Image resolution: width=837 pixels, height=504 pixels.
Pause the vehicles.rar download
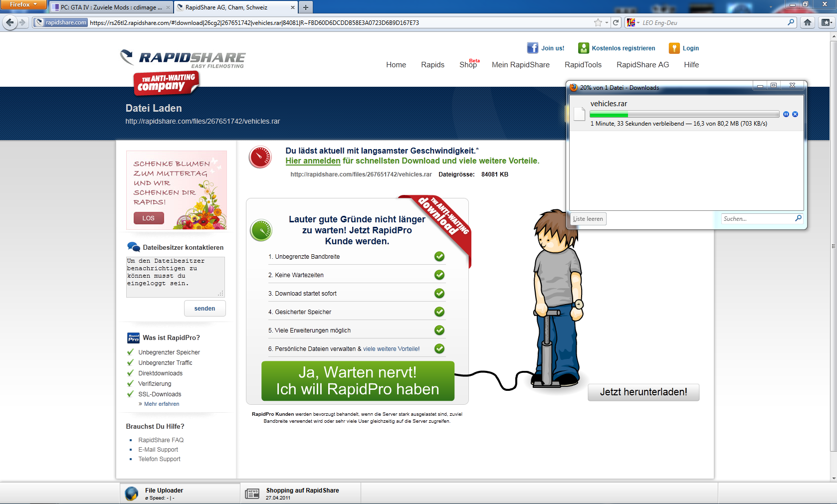point(786,114)
